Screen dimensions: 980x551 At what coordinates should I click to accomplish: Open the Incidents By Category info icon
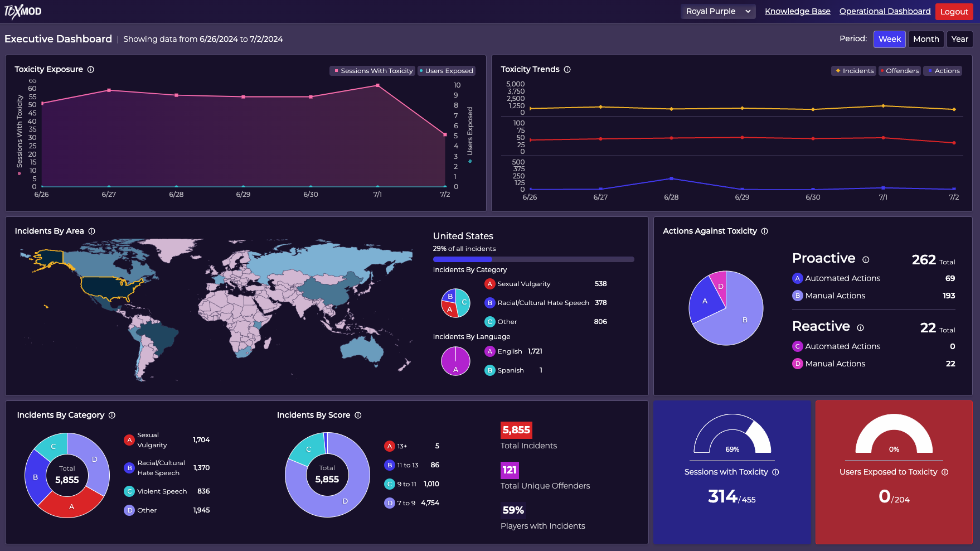coord(112,415)
